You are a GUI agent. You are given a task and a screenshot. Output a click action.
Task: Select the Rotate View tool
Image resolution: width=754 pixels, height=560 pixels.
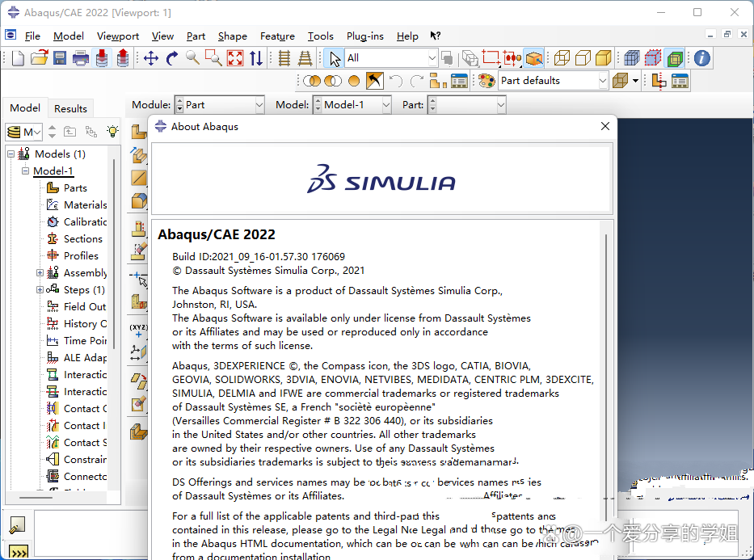(x=171, y=59)
